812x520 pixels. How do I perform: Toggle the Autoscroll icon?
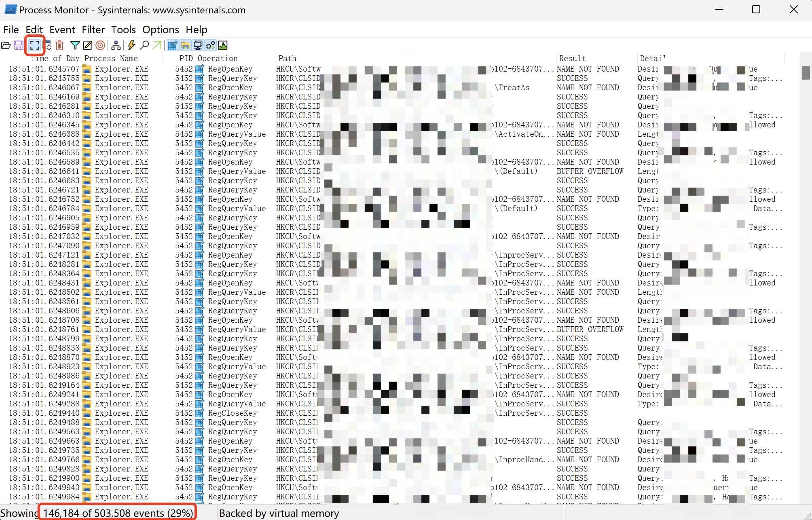48,45
